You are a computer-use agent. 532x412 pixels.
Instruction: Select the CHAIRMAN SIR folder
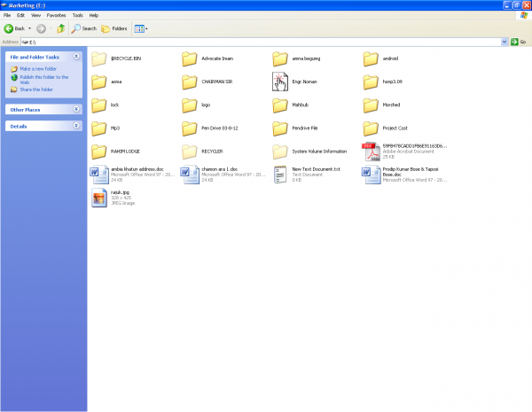[190, 82]
